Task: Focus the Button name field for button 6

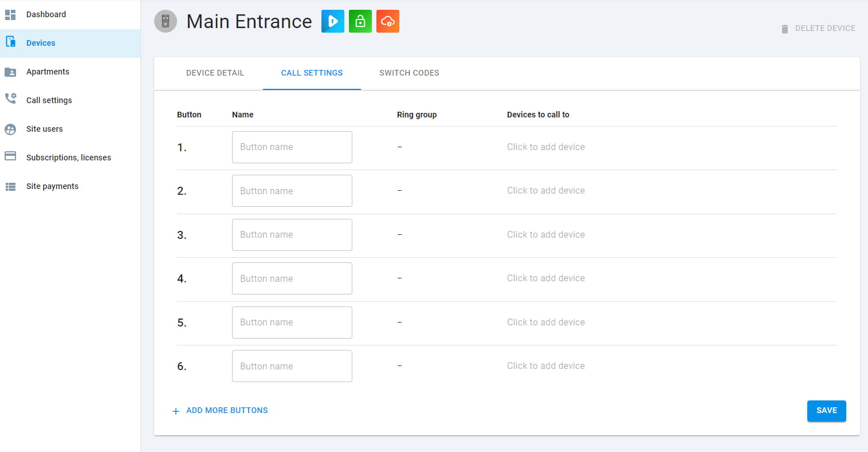Action: click(292, 366)
